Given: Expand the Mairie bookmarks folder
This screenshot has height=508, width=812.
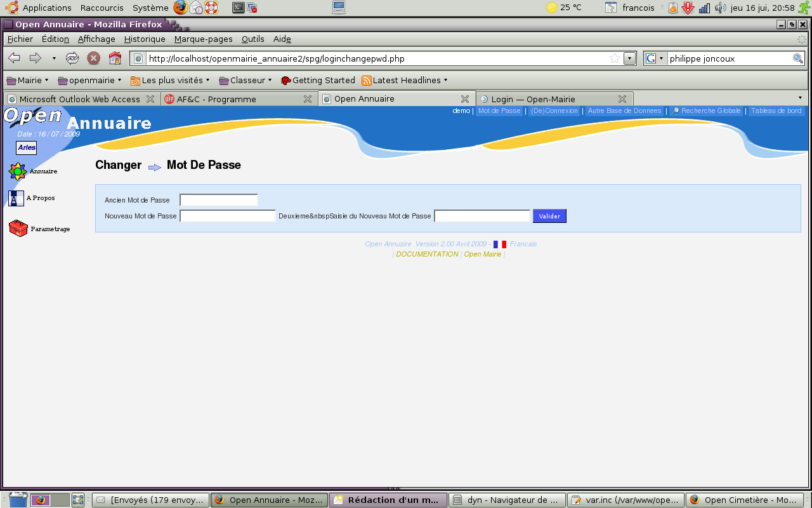Looking at the screenshot, I should click(27, 81).
